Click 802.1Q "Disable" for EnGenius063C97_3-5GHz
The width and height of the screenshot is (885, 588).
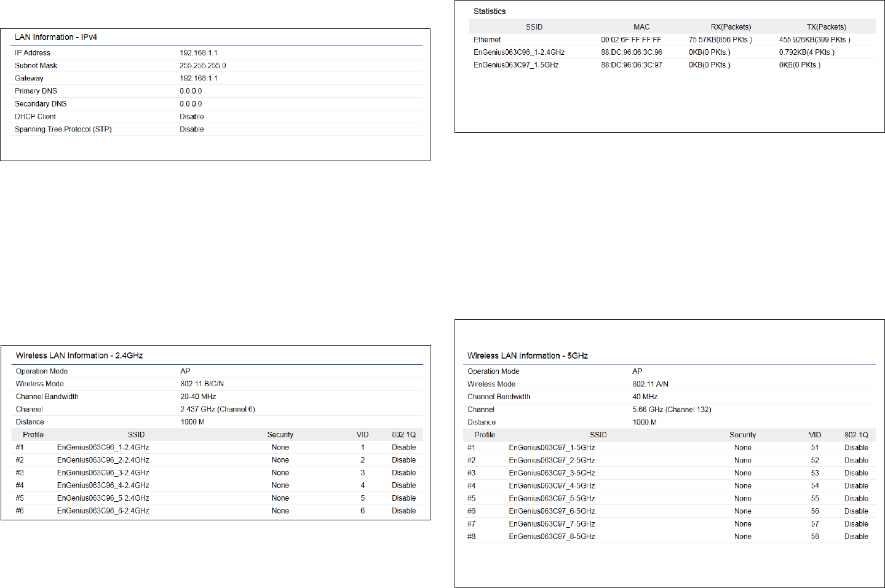[856, 473]
